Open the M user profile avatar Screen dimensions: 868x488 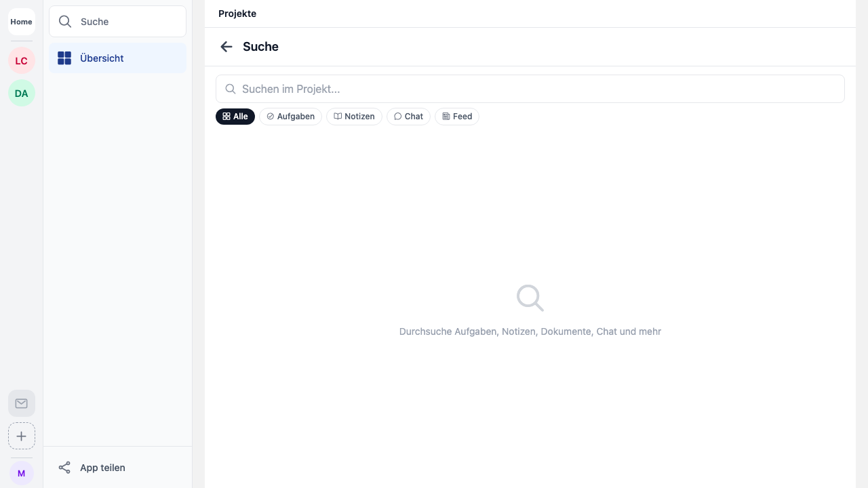21,473
